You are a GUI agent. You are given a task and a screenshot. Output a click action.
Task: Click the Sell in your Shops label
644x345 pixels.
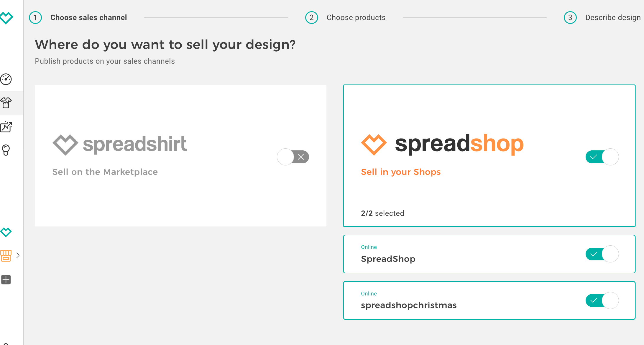[x=401, y=172]
